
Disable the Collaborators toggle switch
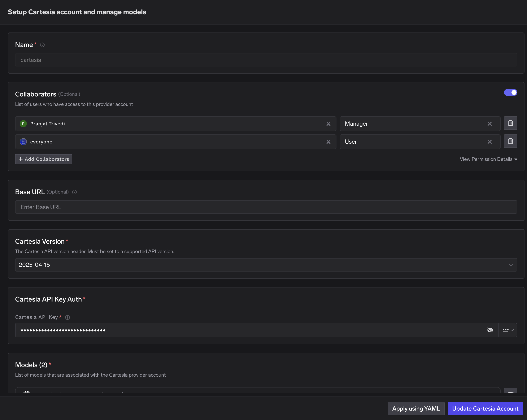510,92
